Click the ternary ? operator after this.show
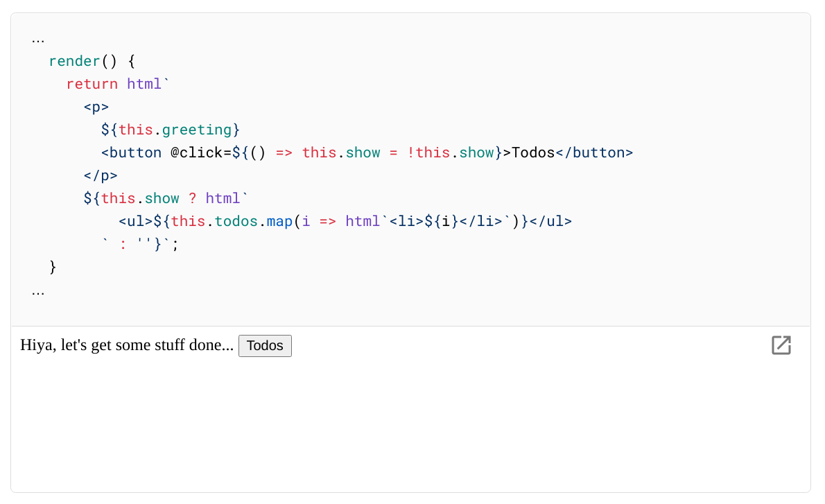 [x=193, y=198]
